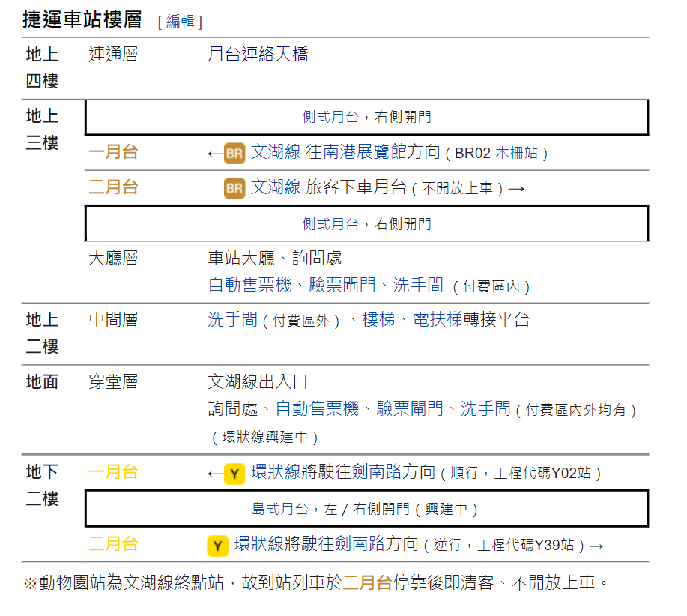Open 環狀線 link in 順行 Y02 row
Image resolution: width=687 pixels, height=616 pixels.
[276, 472]
